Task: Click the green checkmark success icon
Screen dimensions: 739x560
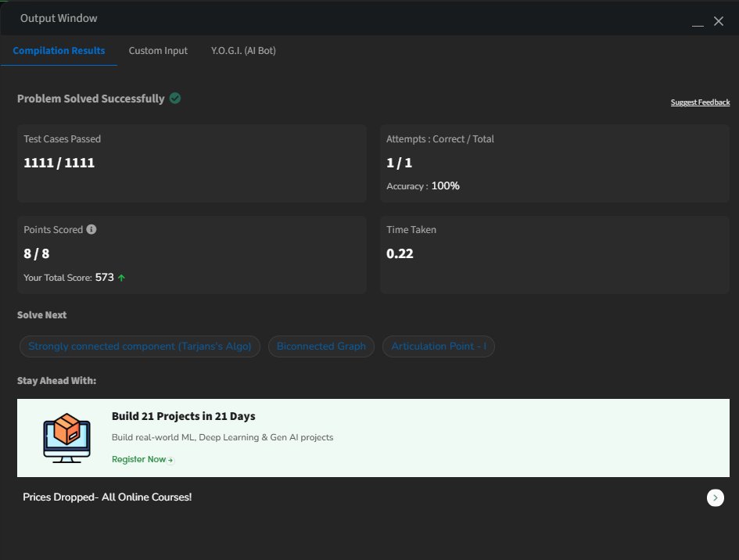Action: point(175,99)
